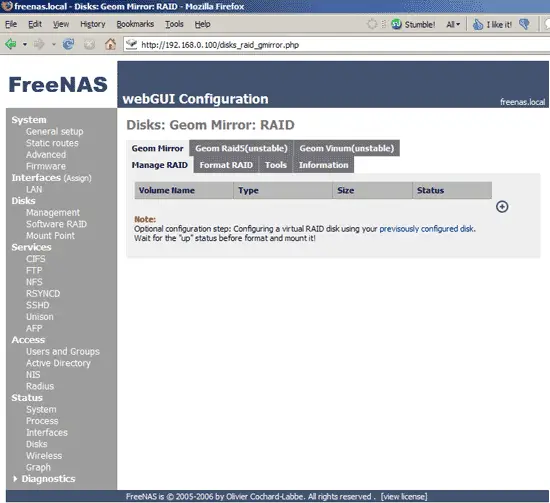Viewport: 550px width, 503px height.
Task: Open Status Wireless page
Action: [x=44, y=456]
